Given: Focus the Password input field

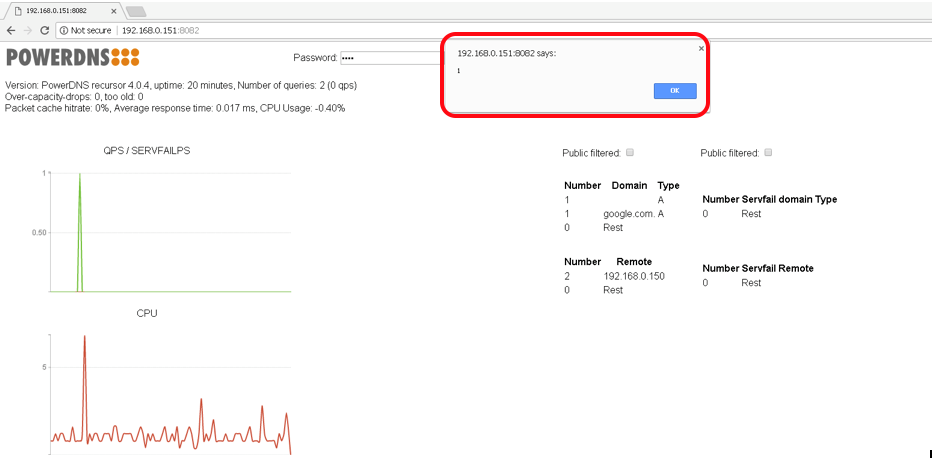Looking at the screenshot, I should (x=392, y=58).
